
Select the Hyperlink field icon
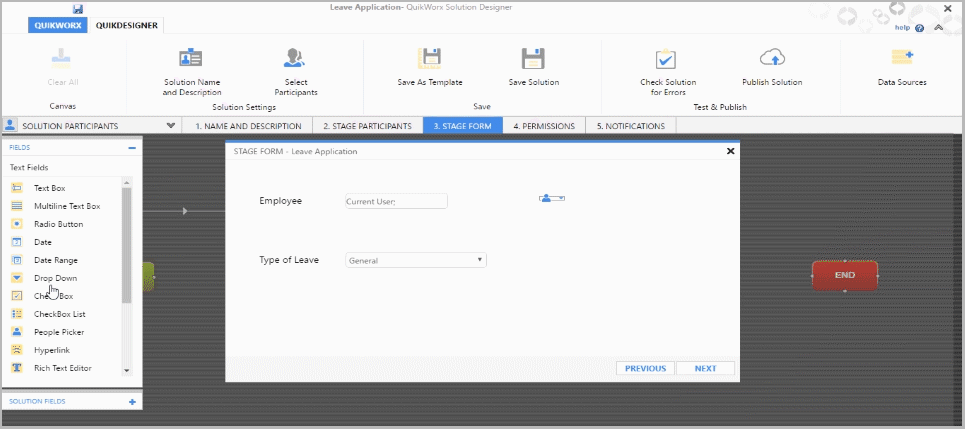pyautogui.click(x=17, y=350)
